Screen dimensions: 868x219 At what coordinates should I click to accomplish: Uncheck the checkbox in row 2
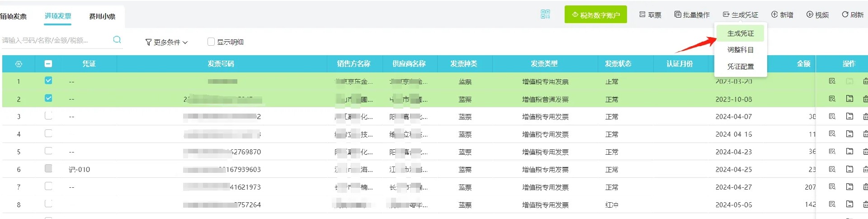tap(48, 98)
